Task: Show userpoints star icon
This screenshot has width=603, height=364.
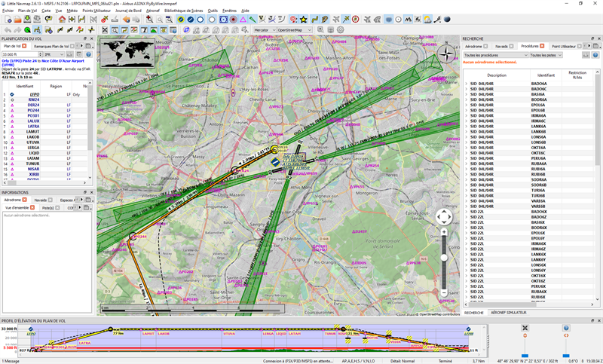Action: pos(304,20)
